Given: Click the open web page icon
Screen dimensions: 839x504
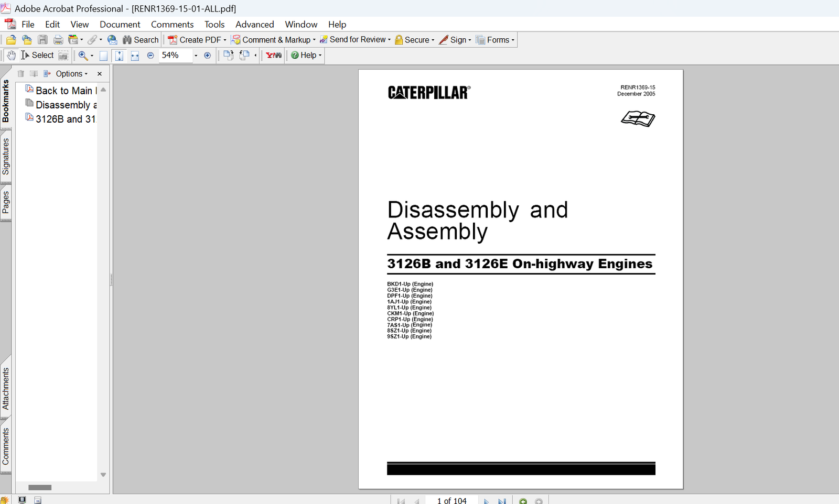Looking at the screenshot, I should (27, 40).
